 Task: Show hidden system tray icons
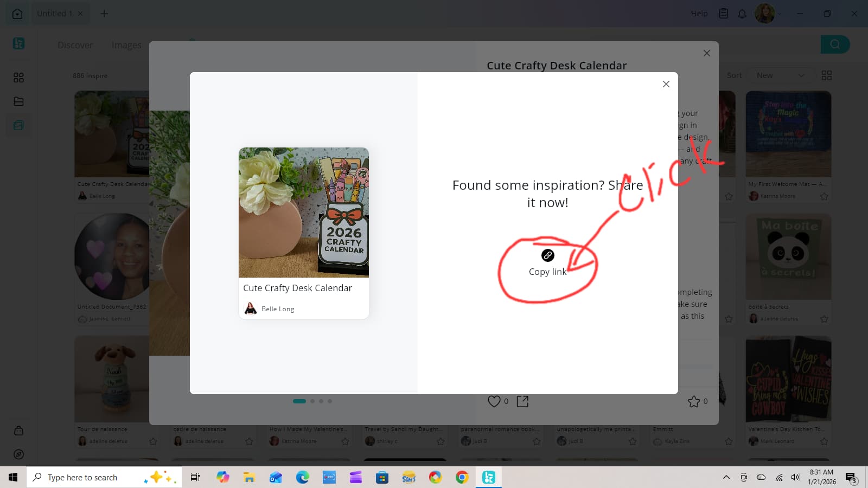tap(726, 477)
